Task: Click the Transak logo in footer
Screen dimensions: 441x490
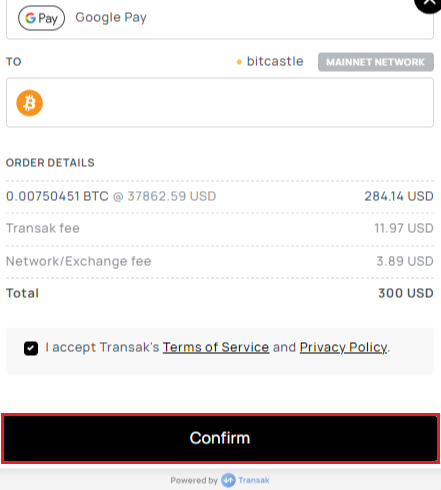Action: [x=228, y=480]
